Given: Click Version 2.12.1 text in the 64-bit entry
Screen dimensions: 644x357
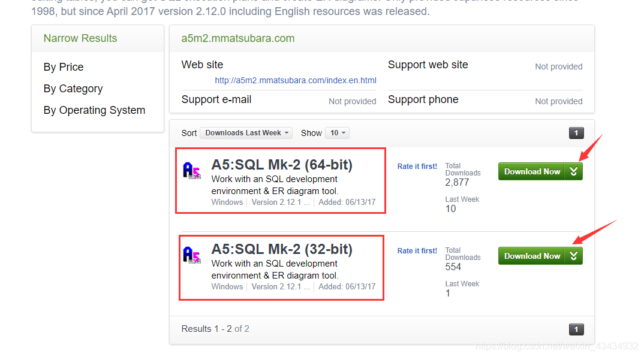Looking at the screenshot, I should (281, 202).
